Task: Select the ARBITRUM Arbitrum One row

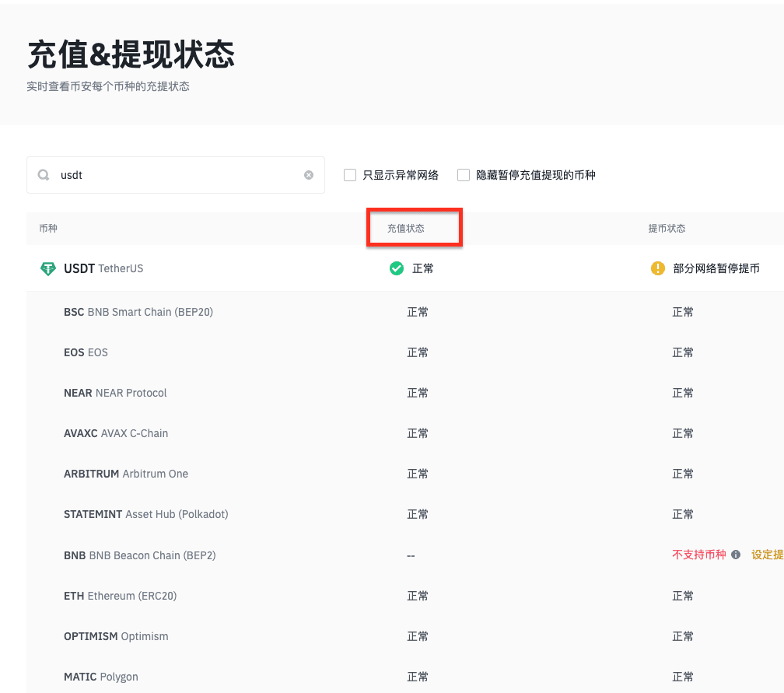Action: point(405,474)
